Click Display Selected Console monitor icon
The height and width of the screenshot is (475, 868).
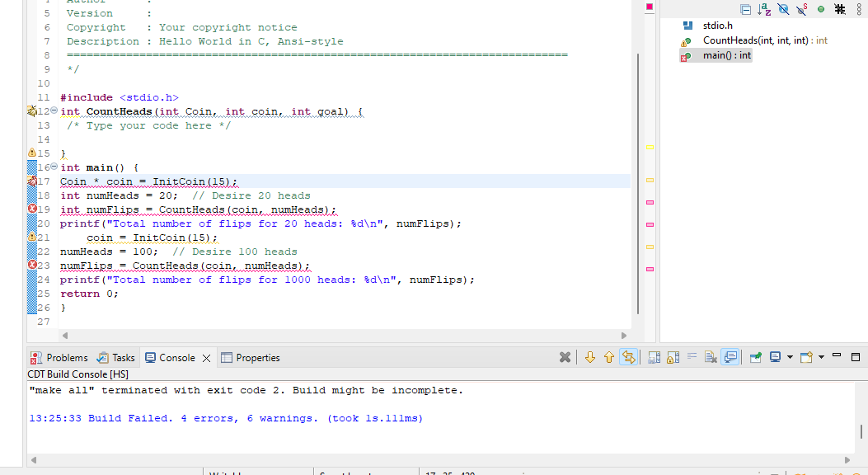pos(775,358)
